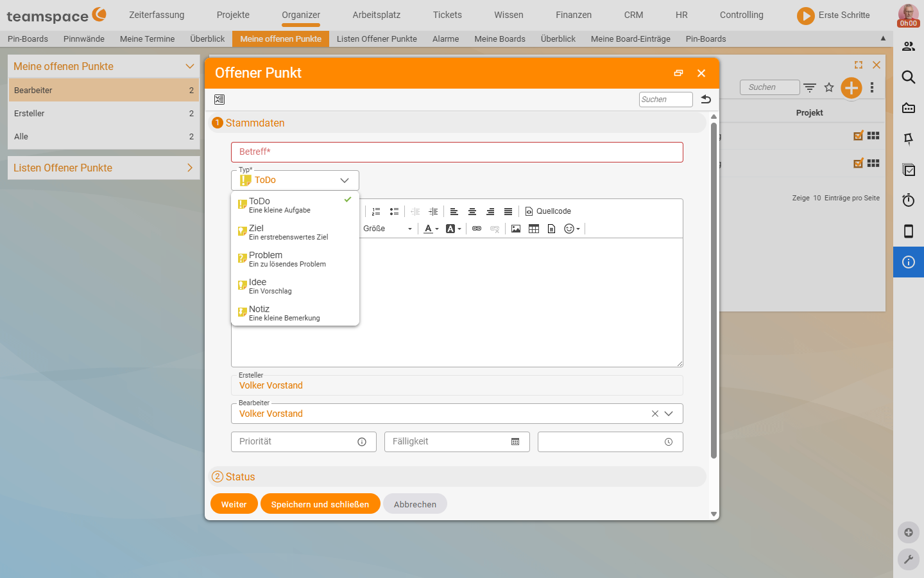
Task: Select Notiz option in type list
Action: click(295, 313)
